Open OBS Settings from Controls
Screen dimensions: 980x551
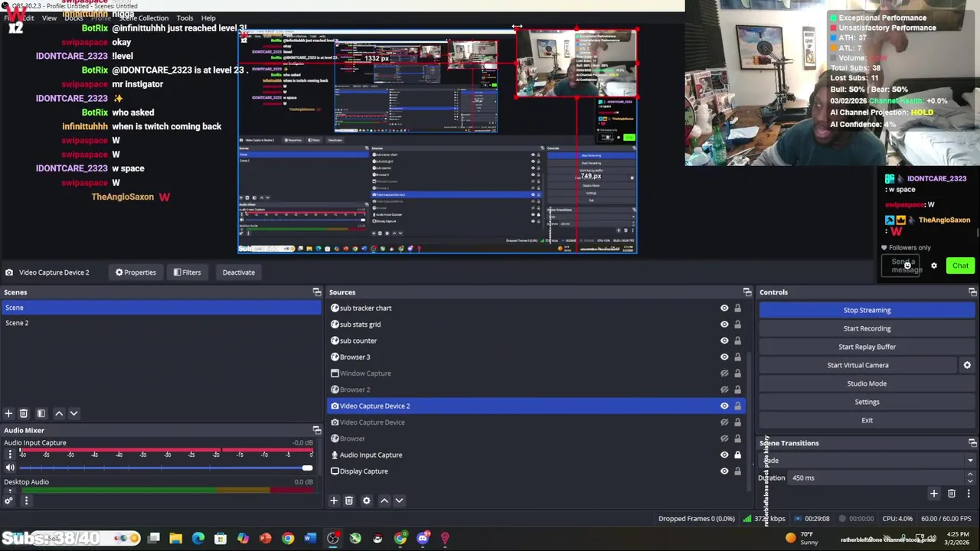click(x=867, y=402)
